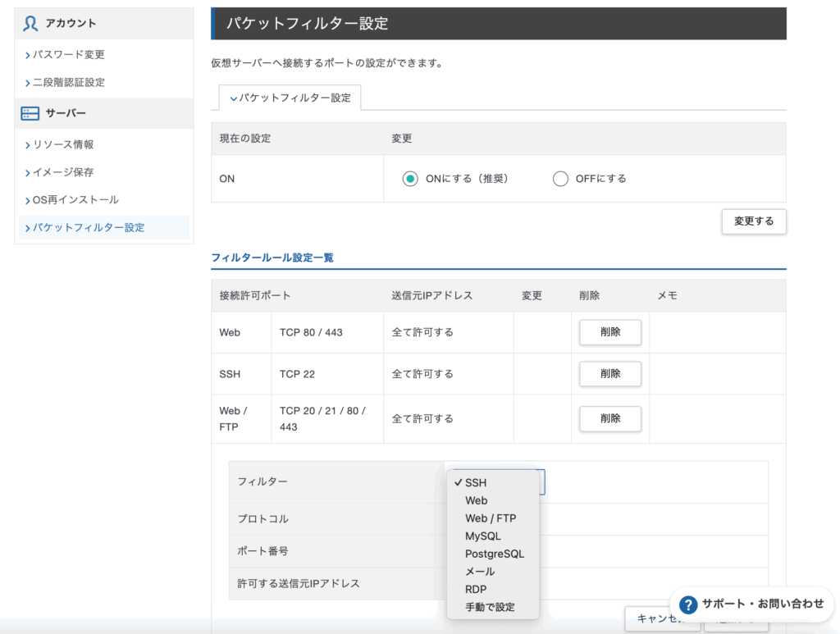Click the server icon in sidebar

point(30,113)
